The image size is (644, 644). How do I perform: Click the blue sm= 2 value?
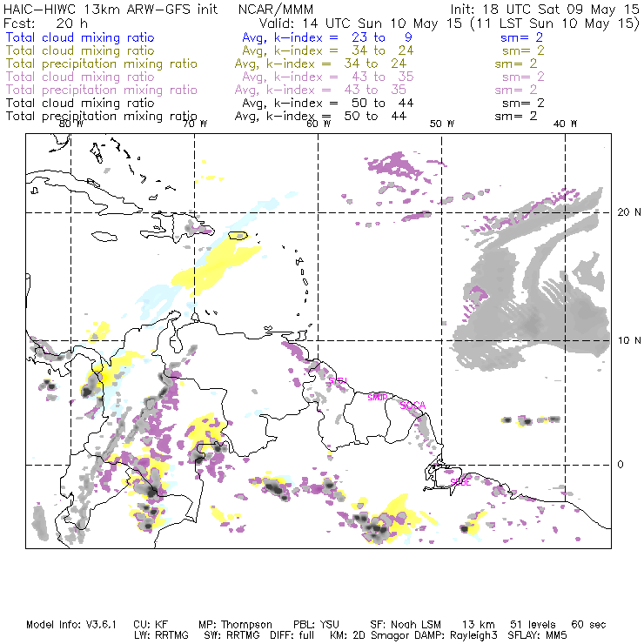click(x=521, y=37)
